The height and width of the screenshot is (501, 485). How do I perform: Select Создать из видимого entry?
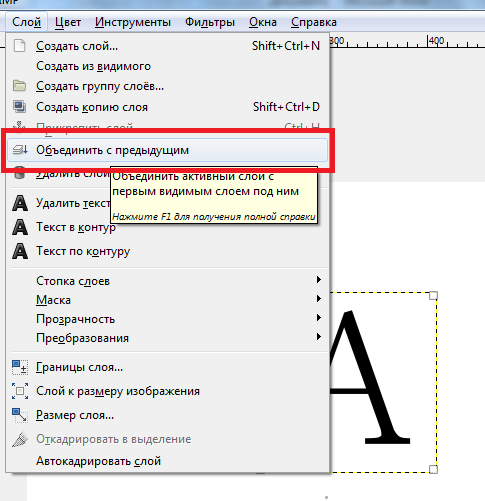click(x=93, y=66)
